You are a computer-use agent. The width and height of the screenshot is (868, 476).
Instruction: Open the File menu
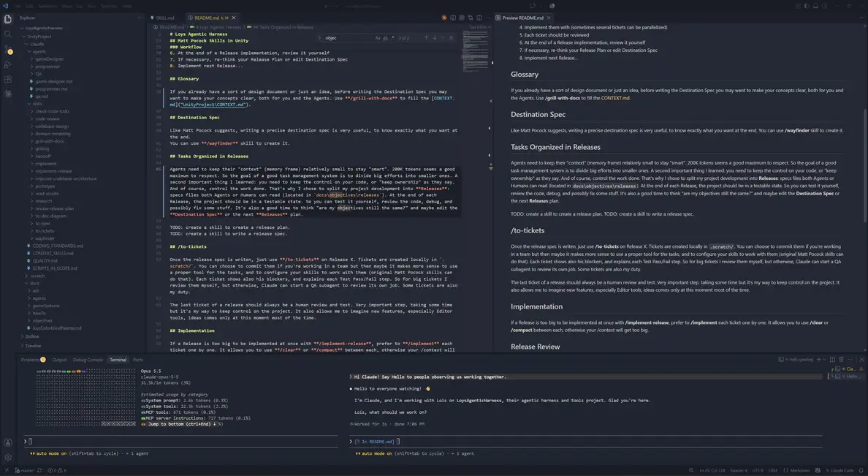tap(18, 6)
